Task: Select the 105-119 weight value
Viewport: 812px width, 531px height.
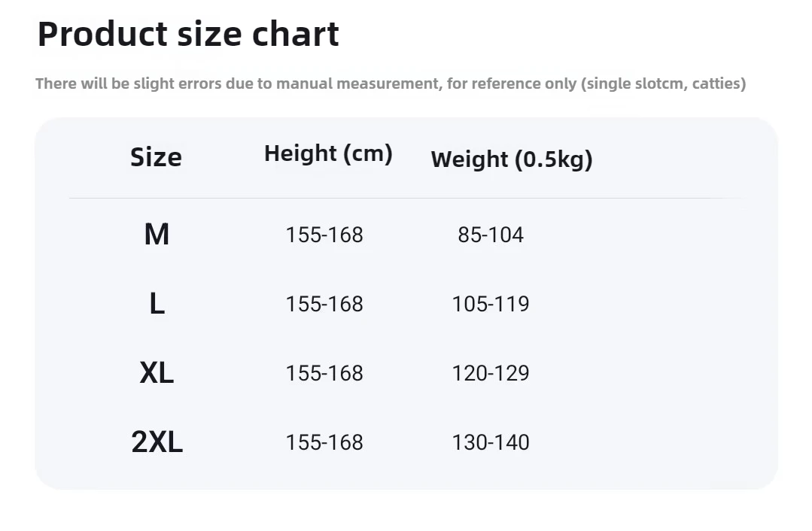Action: 491,305
